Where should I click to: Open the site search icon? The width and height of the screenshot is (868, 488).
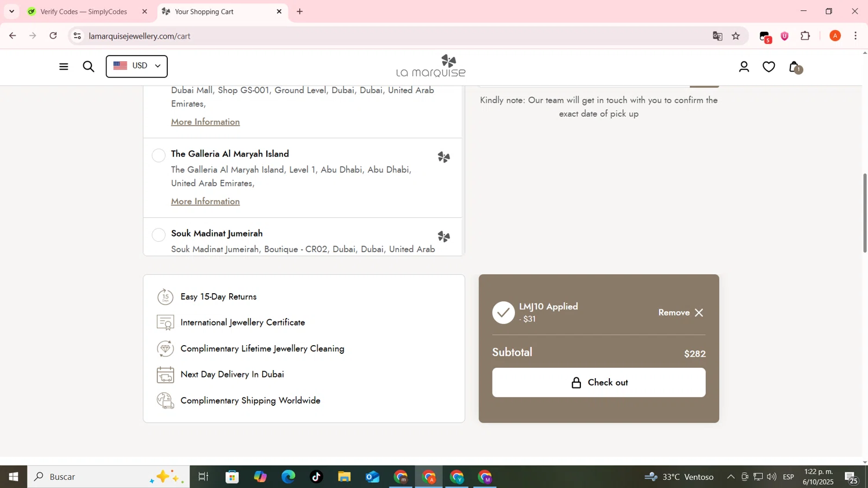click(x=89, y=66)
